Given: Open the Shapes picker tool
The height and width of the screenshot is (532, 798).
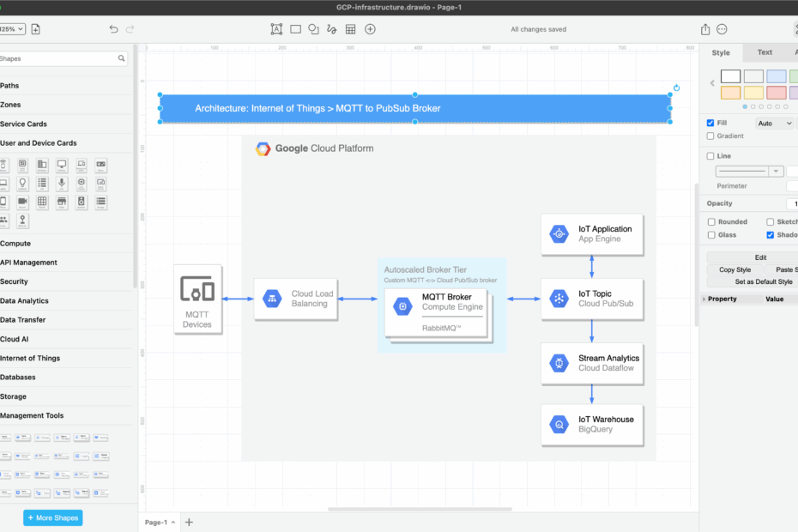Looking at the screenshot, I should click(x=313, y=29).
